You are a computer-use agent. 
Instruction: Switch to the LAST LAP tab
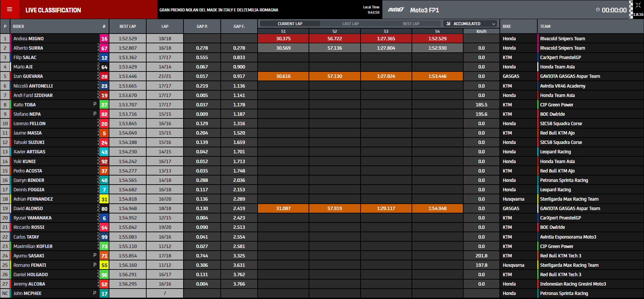point(351,23)
